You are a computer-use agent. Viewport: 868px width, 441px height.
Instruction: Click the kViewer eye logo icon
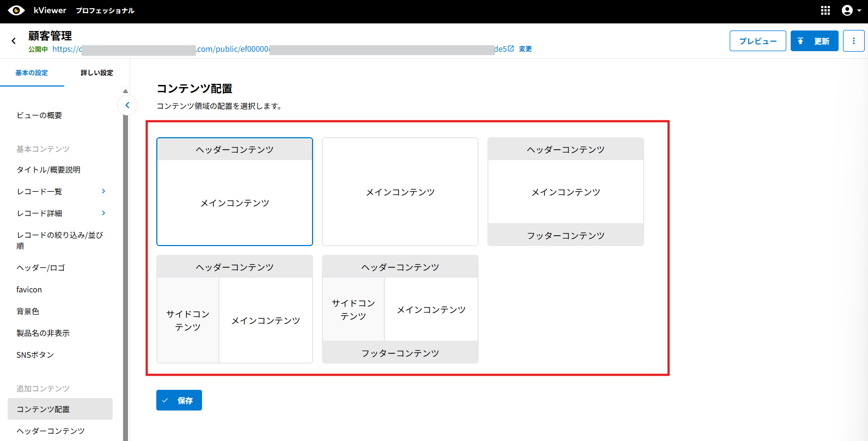point(16,10)
